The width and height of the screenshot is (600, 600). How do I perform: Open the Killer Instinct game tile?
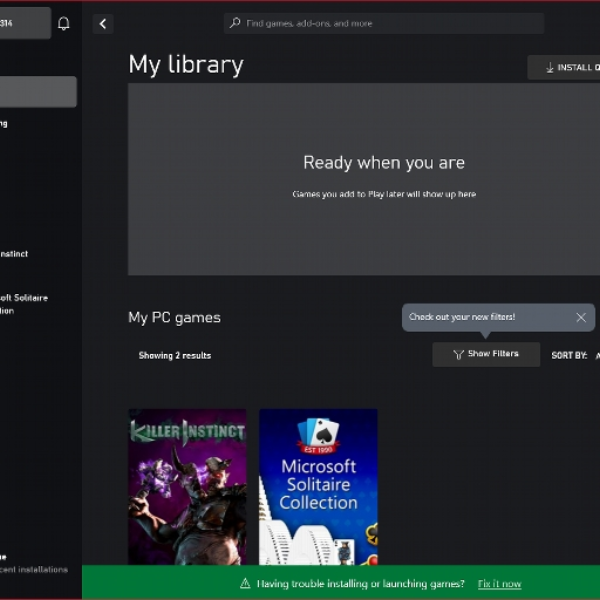[187, 487]
